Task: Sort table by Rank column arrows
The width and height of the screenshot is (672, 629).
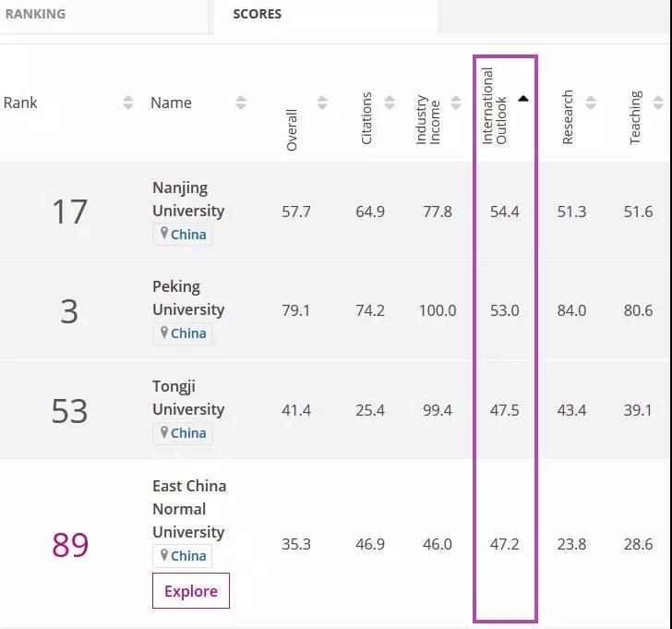Action: pyautogui.click(x=128, y=103)
